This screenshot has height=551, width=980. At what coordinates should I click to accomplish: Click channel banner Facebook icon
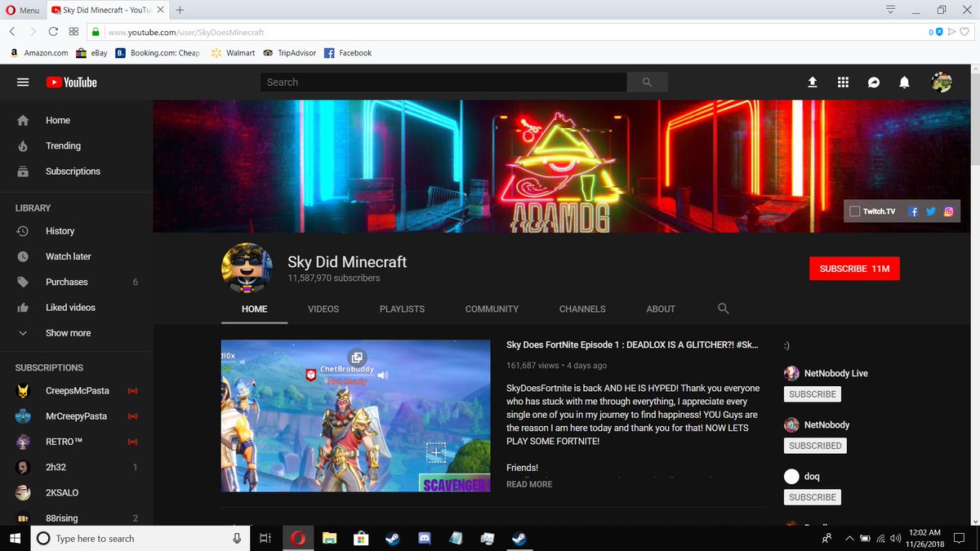pyautogui.click(x=913, y=211)
